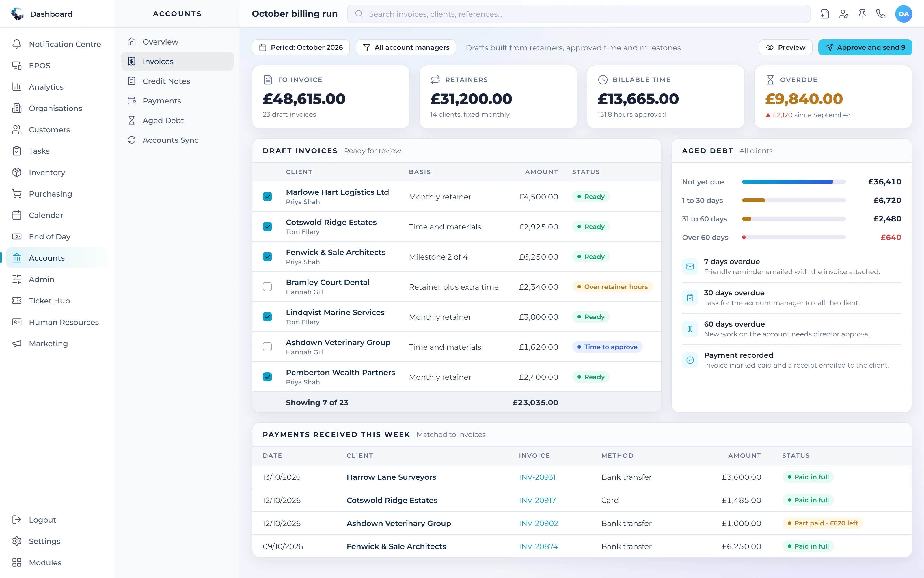Click the 60 days overdue pause icon
Viewport: 924px width, 578px height.
[690, 329]
